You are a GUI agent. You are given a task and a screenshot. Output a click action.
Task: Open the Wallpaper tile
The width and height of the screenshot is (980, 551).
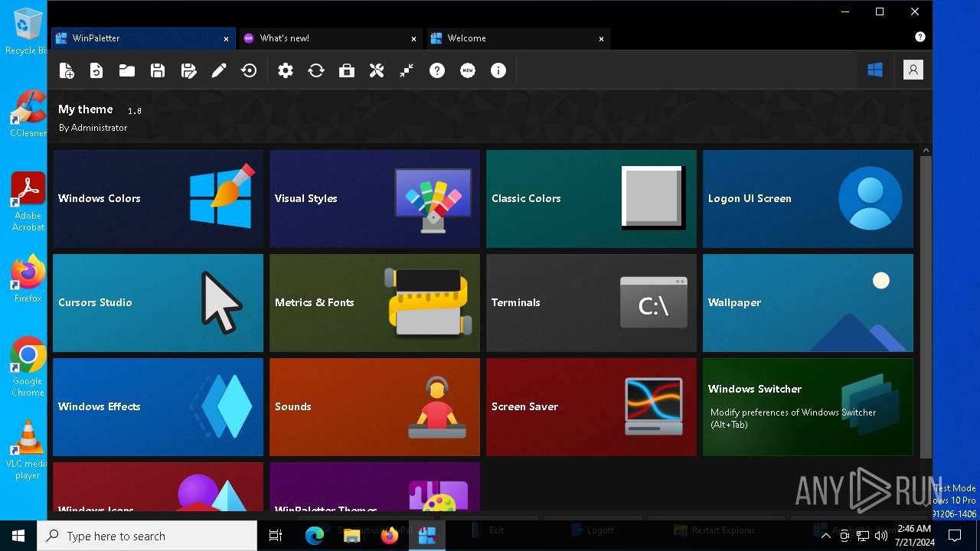[x=808, y=303]
